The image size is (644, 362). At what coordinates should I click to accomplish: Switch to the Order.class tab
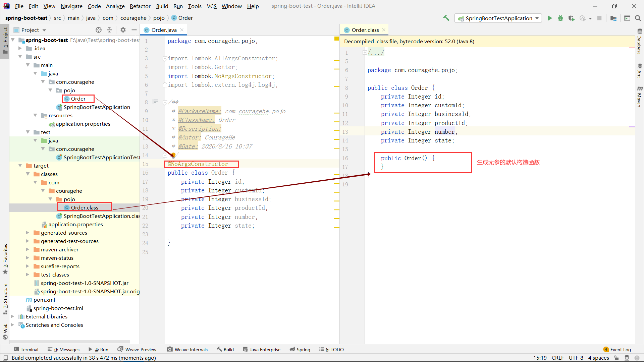pos(365,30)
